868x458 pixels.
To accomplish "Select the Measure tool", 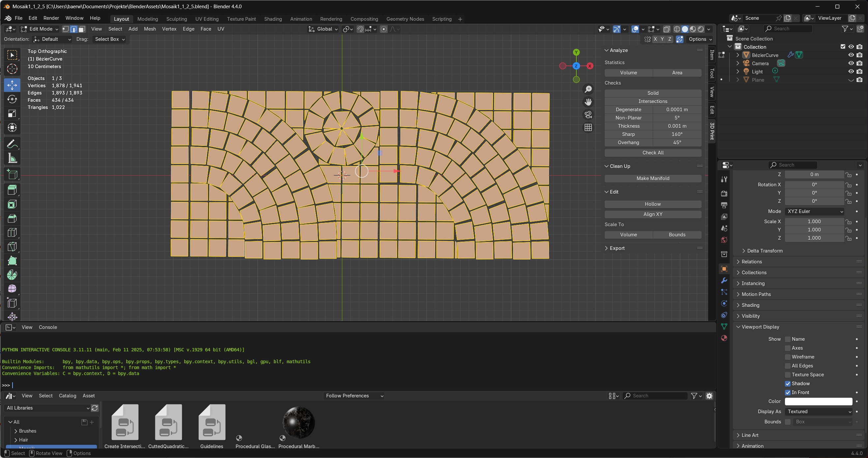I will click(12, 158).
